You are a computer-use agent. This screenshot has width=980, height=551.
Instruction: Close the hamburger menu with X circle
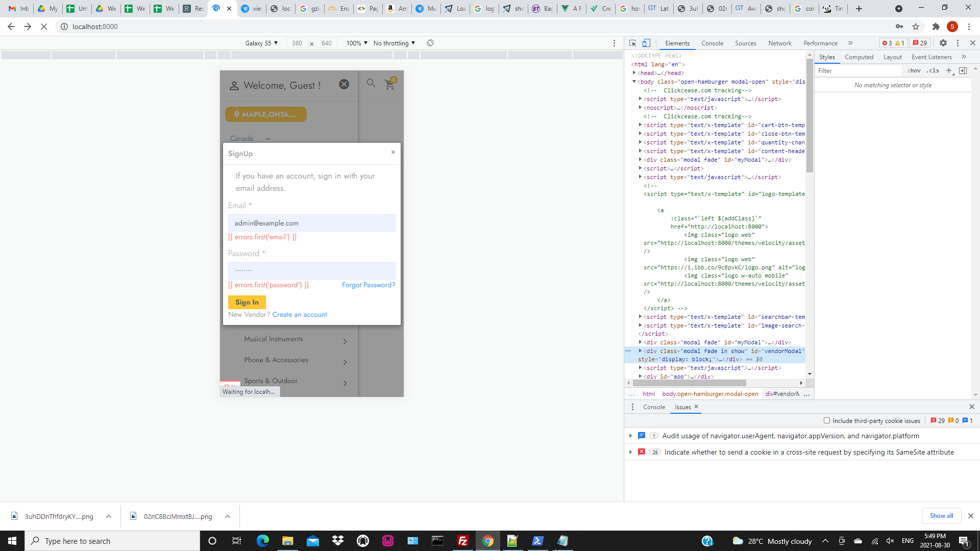click(x=344, y=84)
